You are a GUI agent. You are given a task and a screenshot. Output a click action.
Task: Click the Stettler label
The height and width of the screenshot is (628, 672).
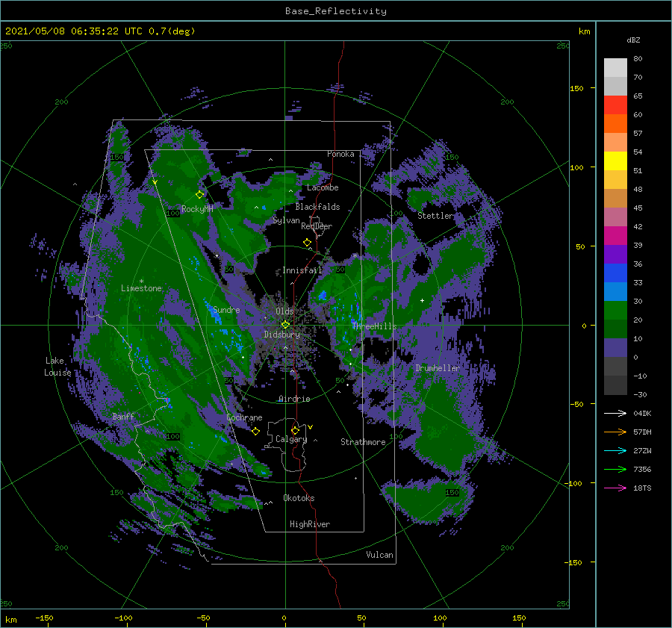point(435,216)
